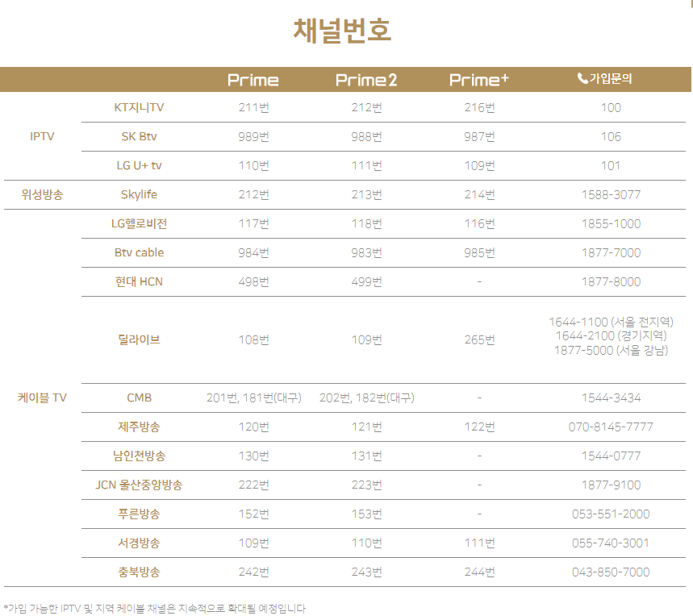Click the LG U+ tv provider name
Screen dimensions: 693x616
[139, 165]
